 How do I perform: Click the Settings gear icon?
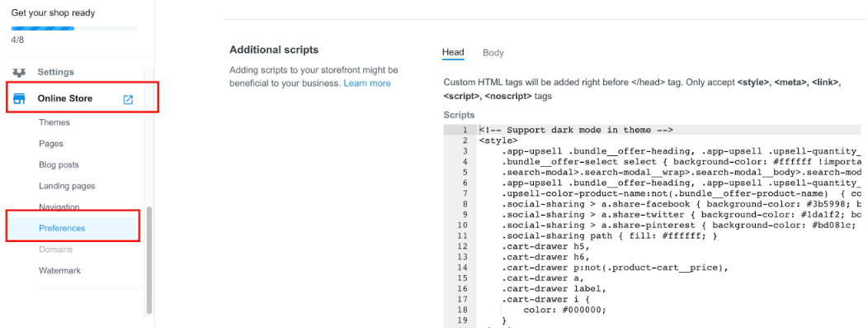(19, 72)
